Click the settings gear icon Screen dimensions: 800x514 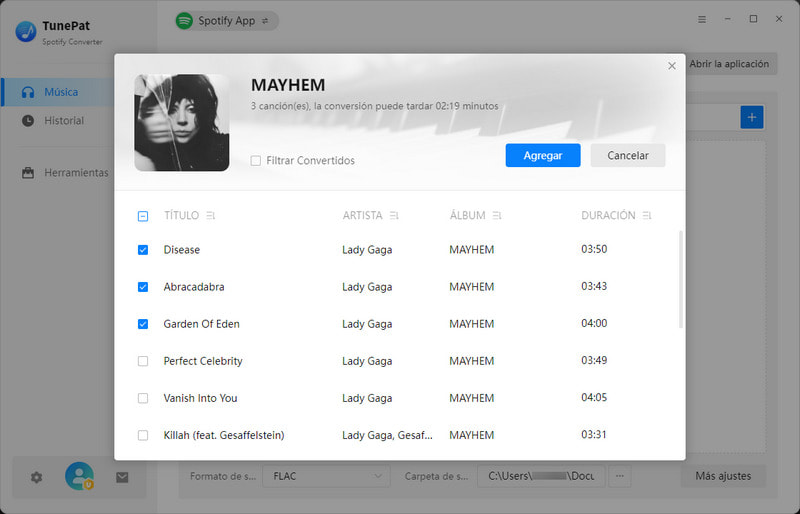point(36,477)
